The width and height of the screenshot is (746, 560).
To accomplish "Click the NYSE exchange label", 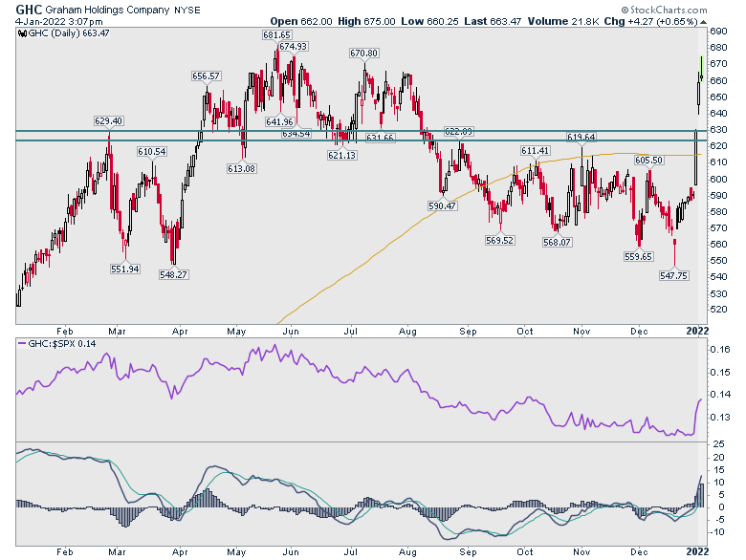I will click(x=187, y=10).
